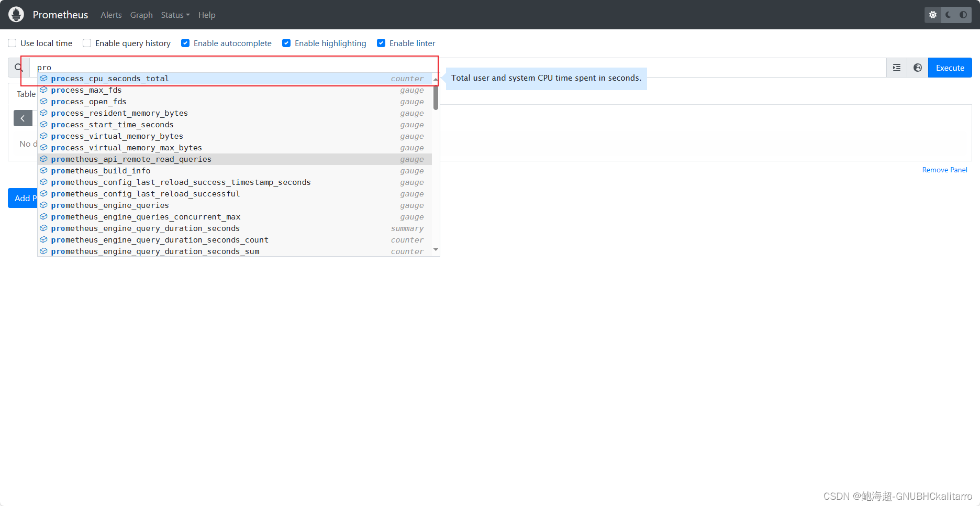The image size is (980, 506).
Task: Enable query history
Action: tap(87, 43)
